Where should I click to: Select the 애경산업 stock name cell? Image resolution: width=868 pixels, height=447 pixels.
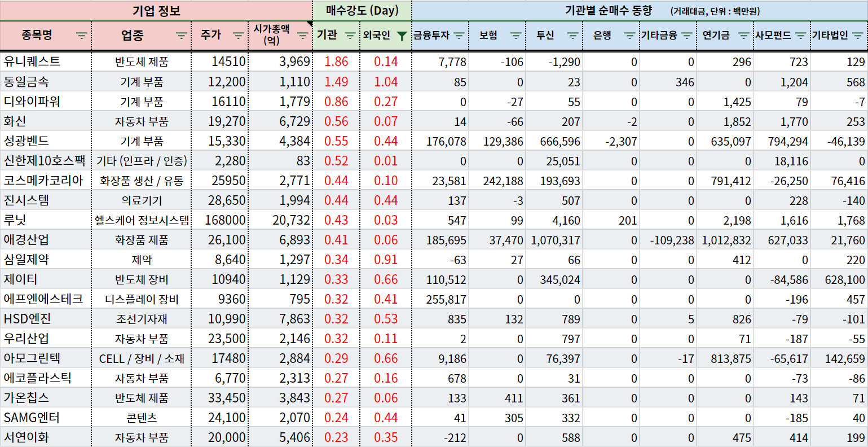[x=46, y=239]
